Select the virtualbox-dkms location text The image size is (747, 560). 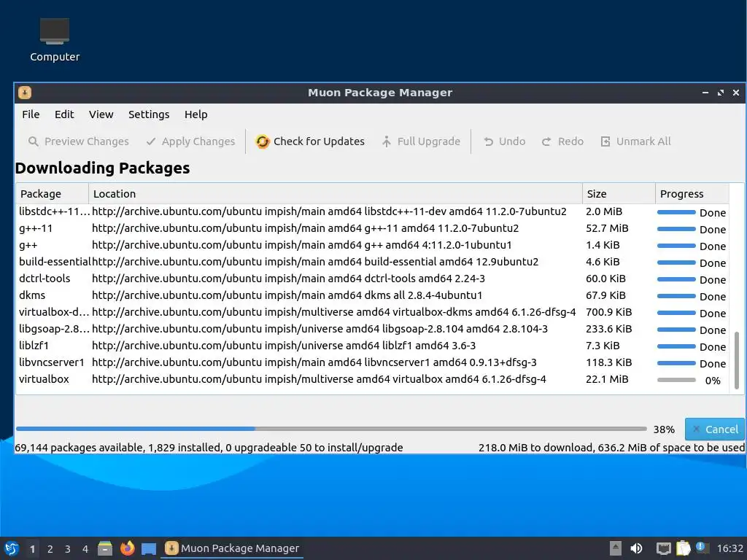pos(333,312)
